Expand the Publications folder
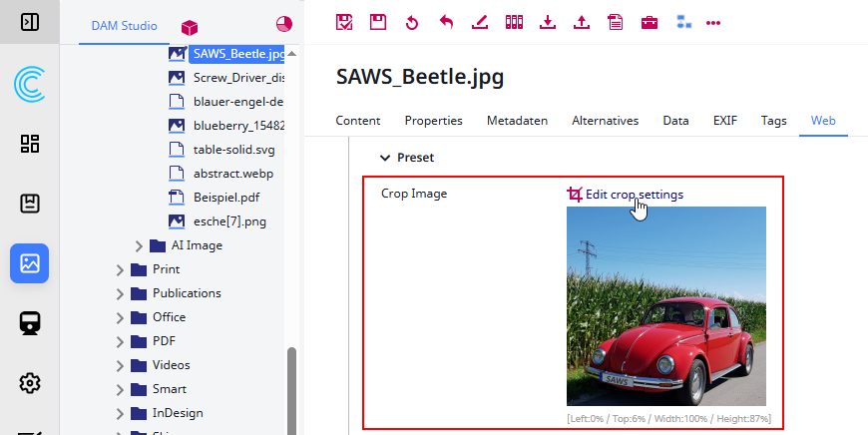This screenshot has width=868, height=435. [x=120, y=293]
